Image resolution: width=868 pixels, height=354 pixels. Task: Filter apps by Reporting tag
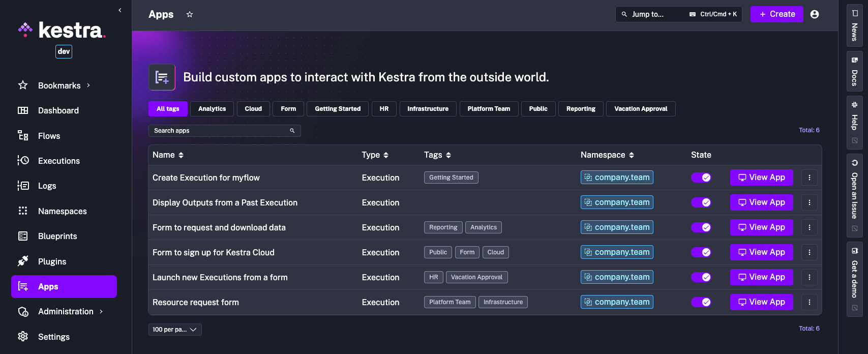click(581, 109)
